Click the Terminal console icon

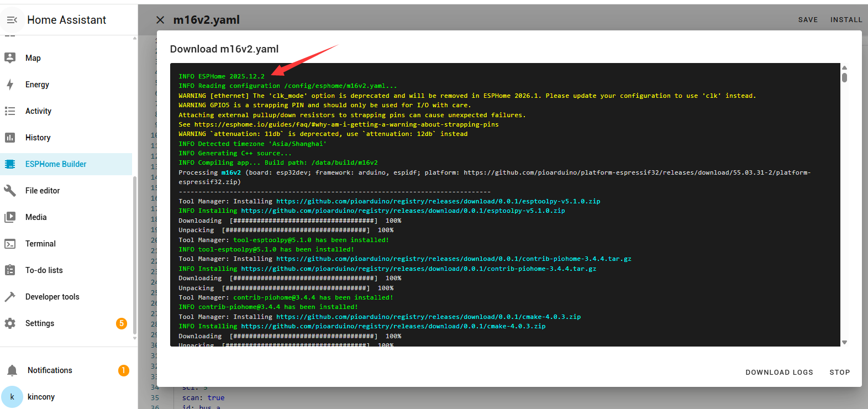10,244
